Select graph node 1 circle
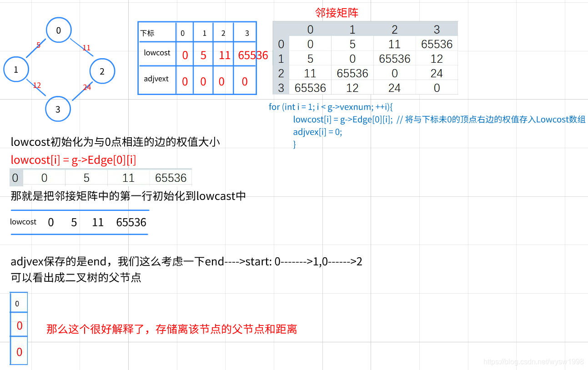The width and height of the screenshot is (588, 370). click(x=16, y=69)
